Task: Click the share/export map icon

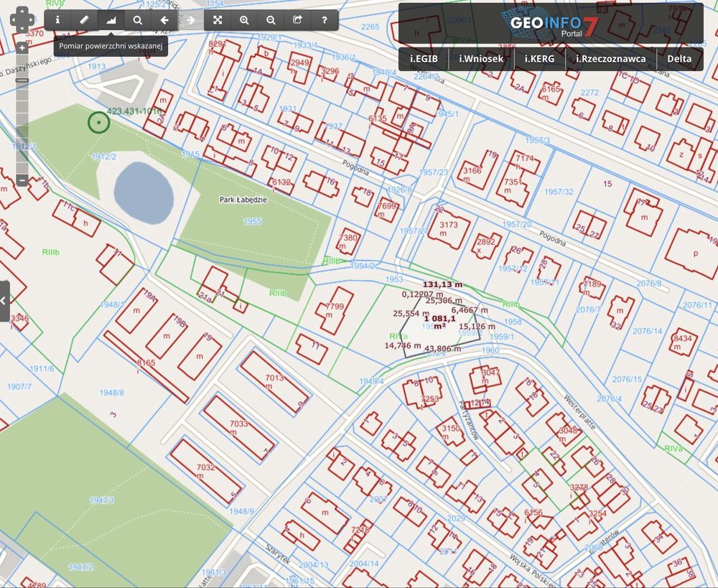Action: pos(297,20)
